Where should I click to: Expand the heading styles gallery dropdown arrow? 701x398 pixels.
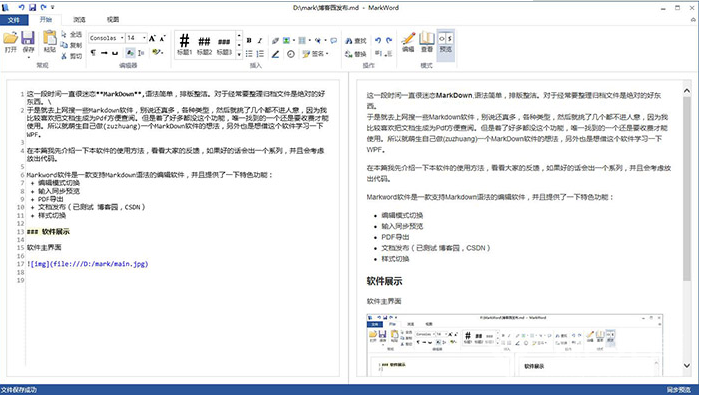coord(239,55)
